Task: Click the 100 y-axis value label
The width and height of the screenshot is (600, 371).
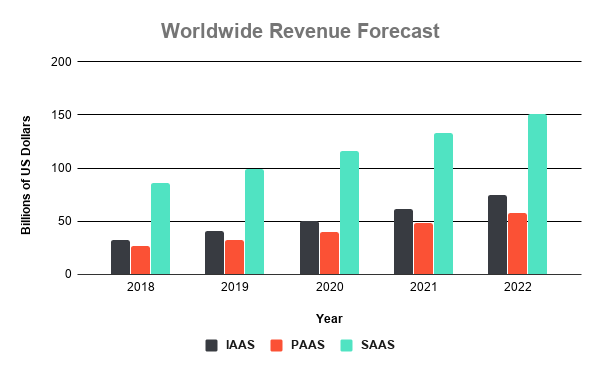Action: pyautogui.click(x=61, y=168)
